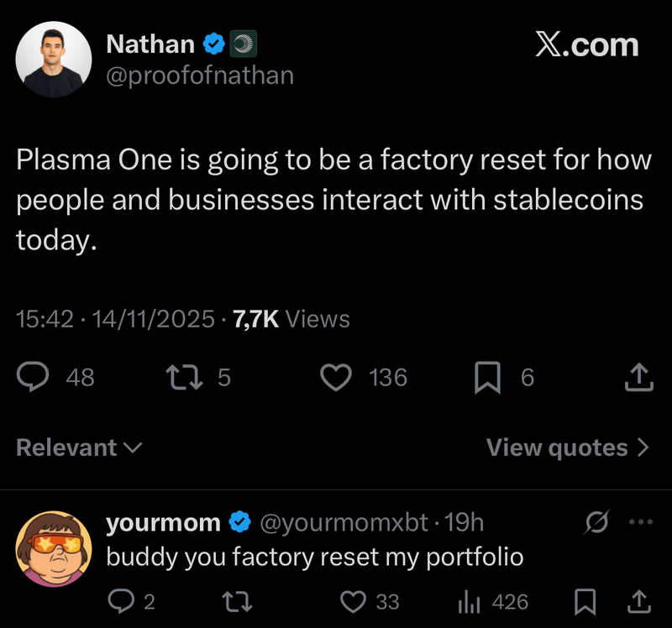
Task: Share Nathan's post via the share icon
Action: pyautogui.click(x=638, y=378)
